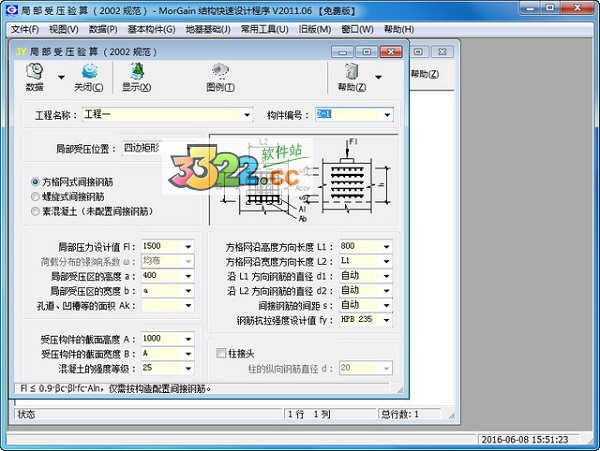Click the 显示(X) toolbar icon
600x451 pixels.
coord(136,77)
